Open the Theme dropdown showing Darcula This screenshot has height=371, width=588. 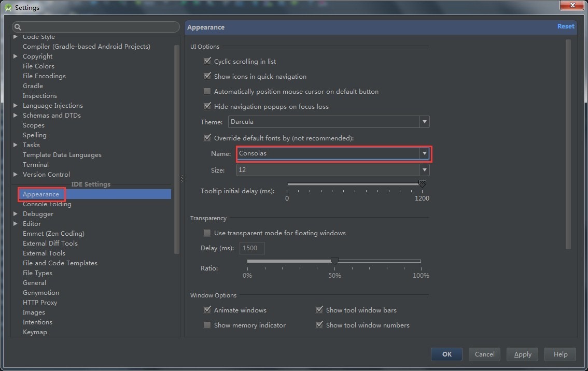pos(424,122)
